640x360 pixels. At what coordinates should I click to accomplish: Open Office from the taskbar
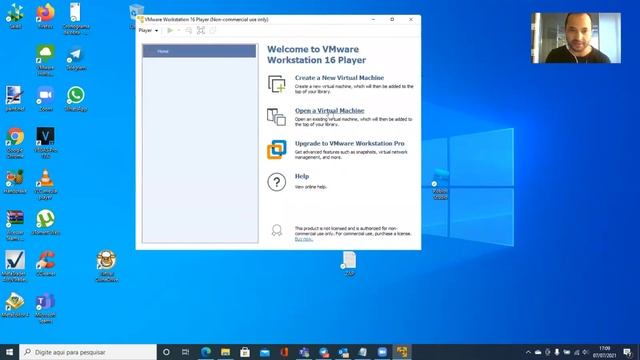click(284, 352)
